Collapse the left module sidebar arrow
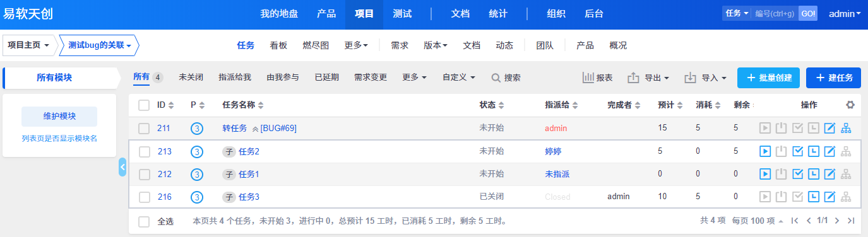The width and height of the screenshot is (868, 237). click(x=122, y=167)
